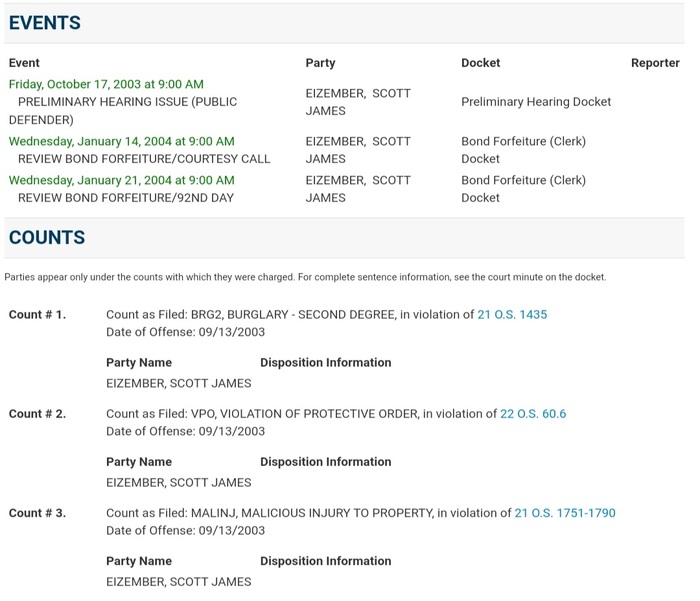Click the Count # 2. label
The image size is (700, 601).
coord(37,413)
